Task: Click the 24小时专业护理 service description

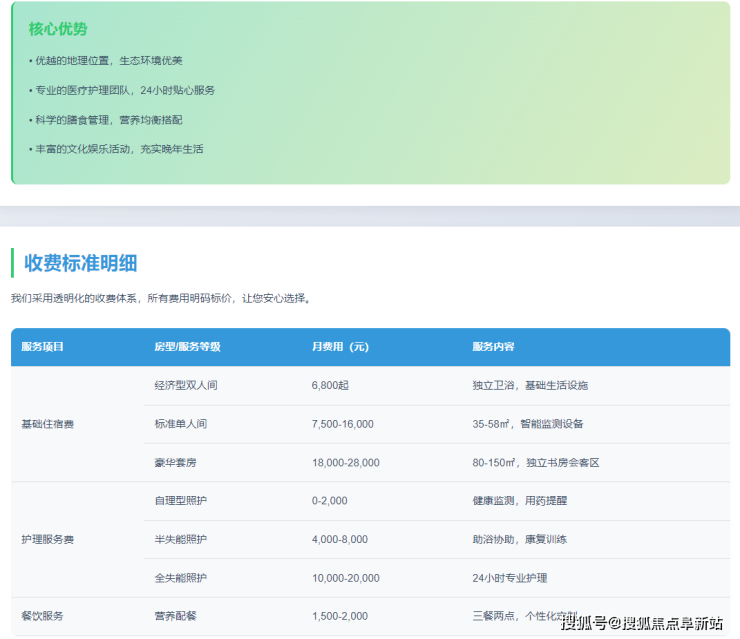Action: [x=510, y=578]
